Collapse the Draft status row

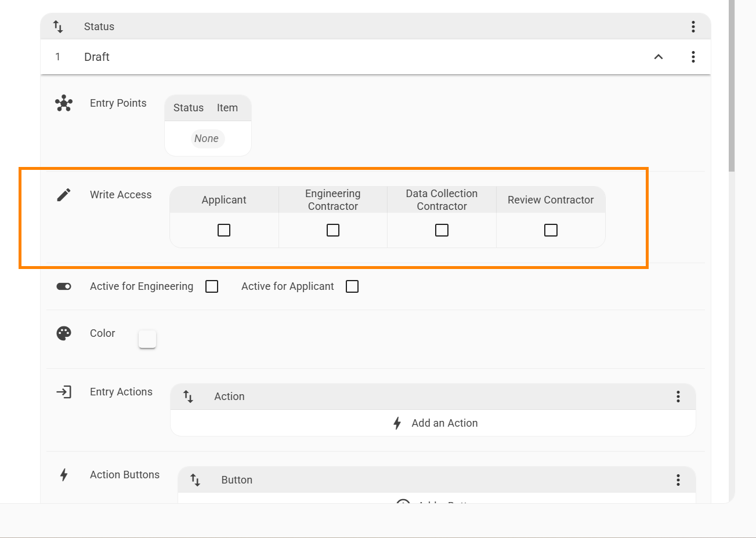659,57
